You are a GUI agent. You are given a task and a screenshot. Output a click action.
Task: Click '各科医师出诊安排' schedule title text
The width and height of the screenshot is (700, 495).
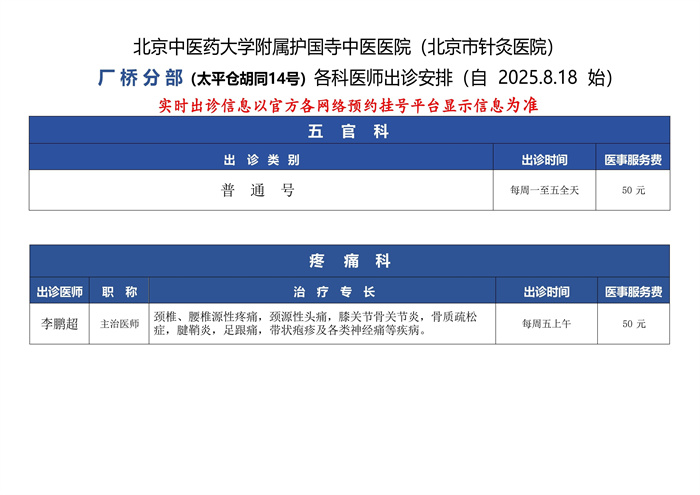383,78
